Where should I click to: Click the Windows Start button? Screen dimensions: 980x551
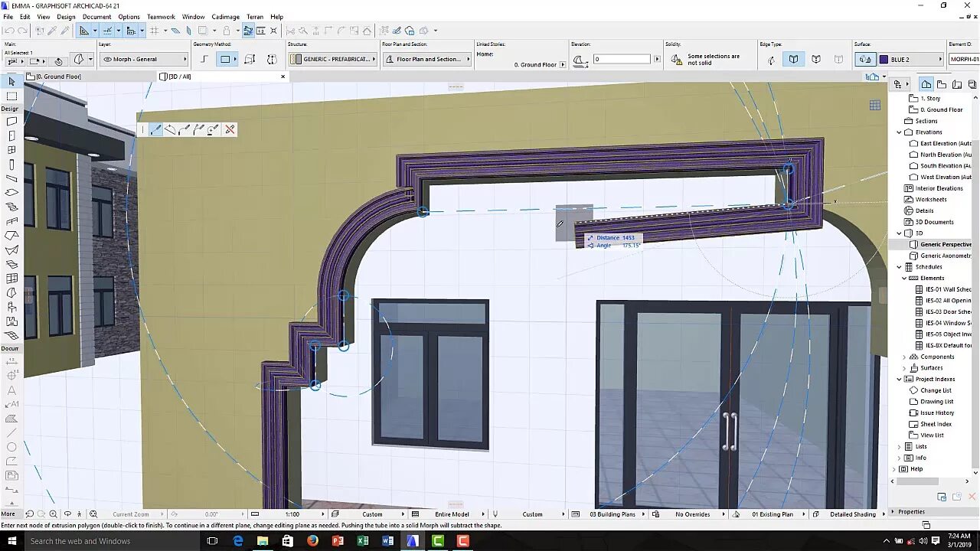pyautogui.click(x=12, y=541)
